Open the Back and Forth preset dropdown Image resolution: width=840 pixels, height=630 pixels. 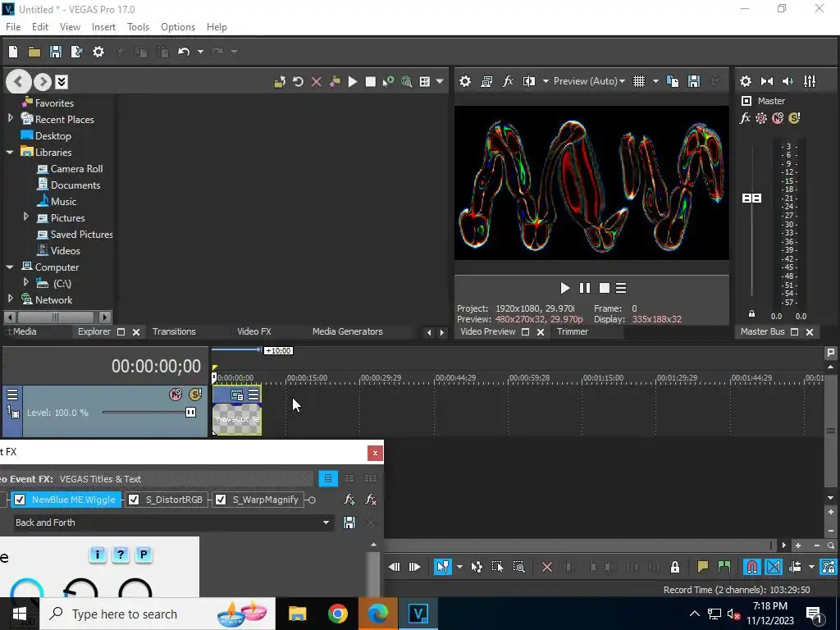coord(326,523)
